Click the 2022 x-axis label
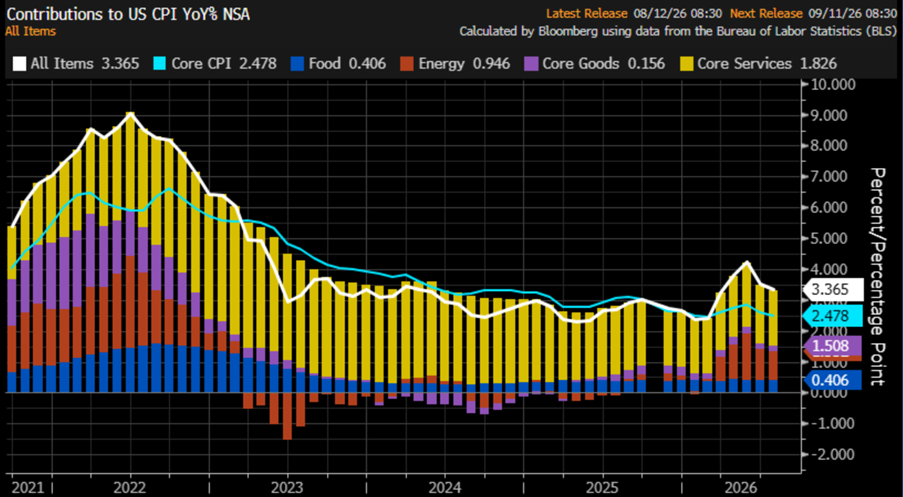Viewport: 903px width, 497px height. pos(130,488)
